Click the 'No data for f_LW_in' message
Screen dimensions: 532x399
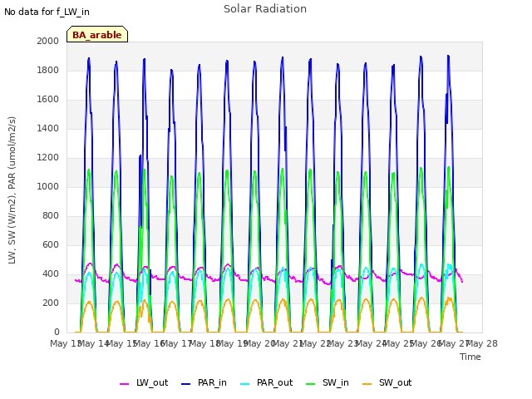47,12
